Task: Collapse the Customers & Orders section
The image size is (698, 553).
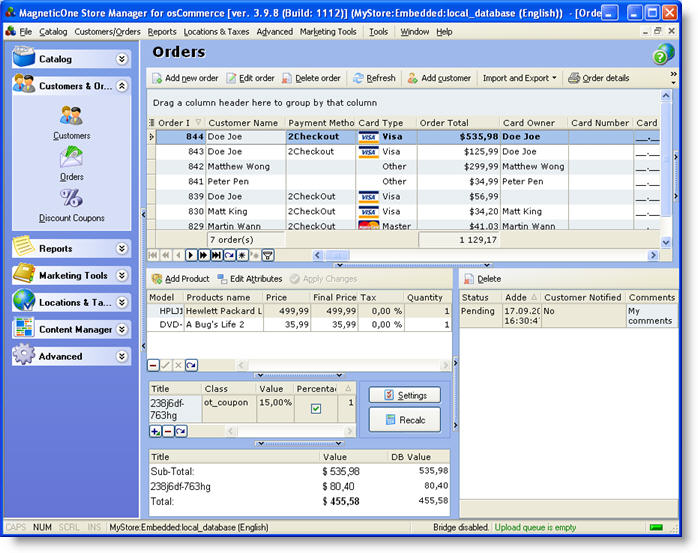Action: pos(122,85)
